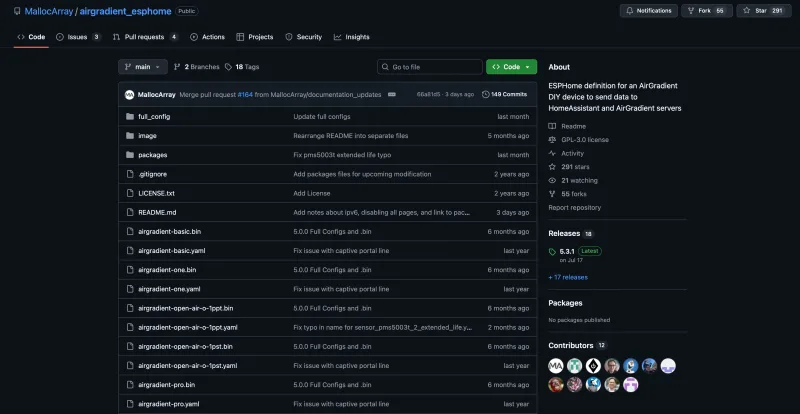This screenshot has height=414, width=800.
Task: Click the 'Update full configs' commit message
Action: click(x=322, y=116)
